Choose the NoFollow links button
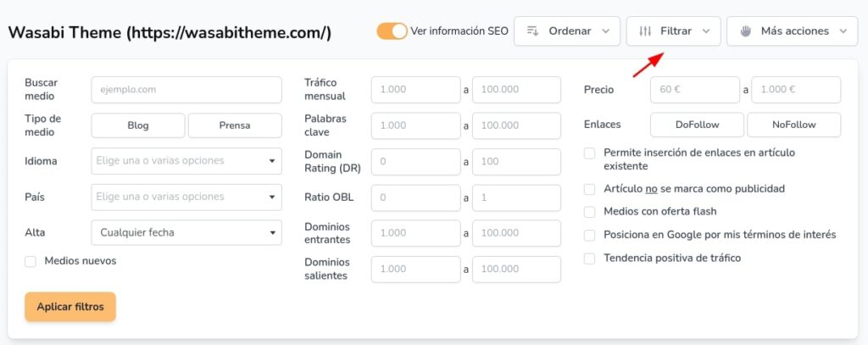Screen dimensions: 868x345 793,125
